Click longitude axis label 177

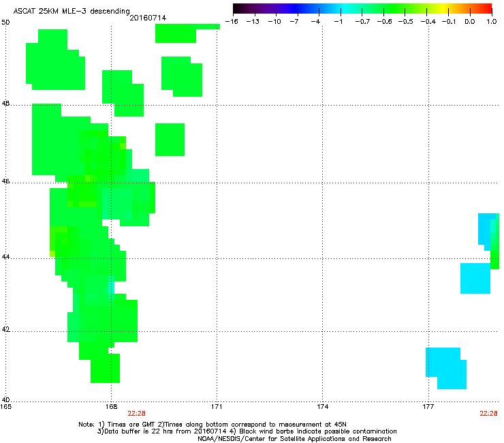(x=428, y=407)
